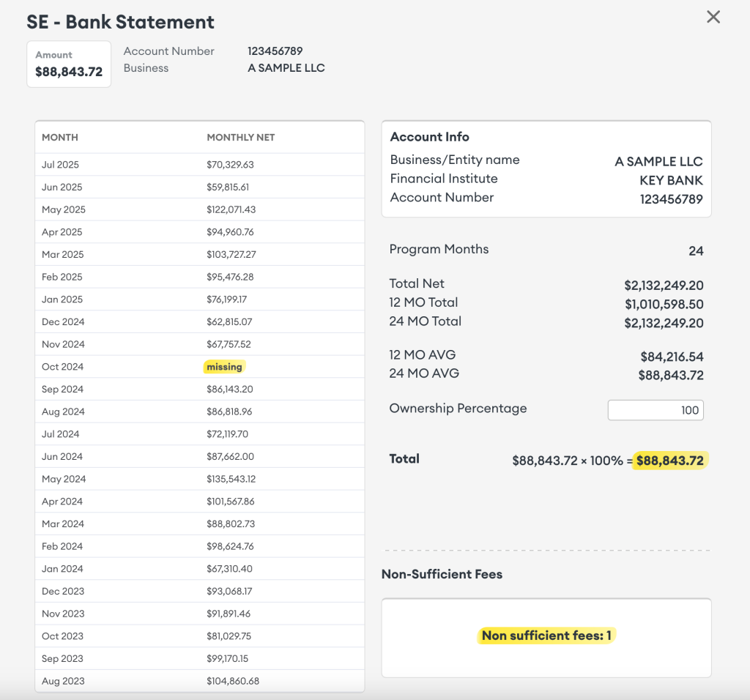Select the highlighted Total amount $88,843.72
Screen dimensions: 750x700
click(669, 460)
